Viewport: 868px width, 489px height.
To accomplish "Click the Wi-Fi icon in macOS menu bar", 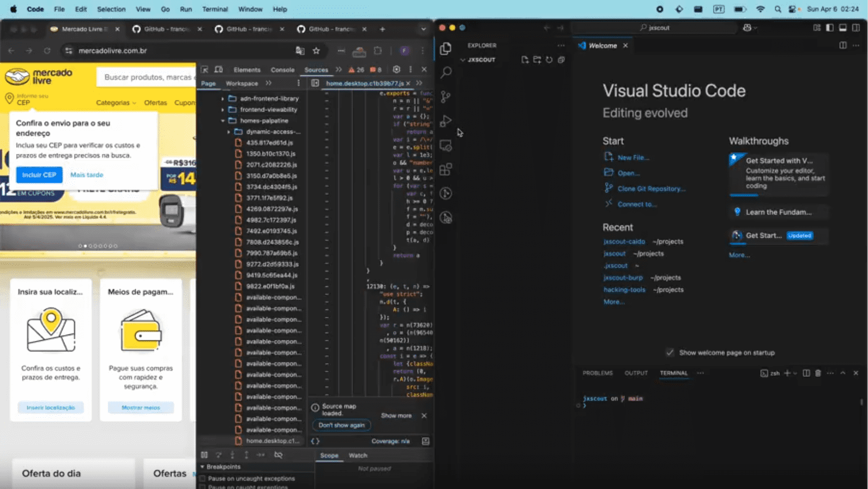I will [760, 9].
